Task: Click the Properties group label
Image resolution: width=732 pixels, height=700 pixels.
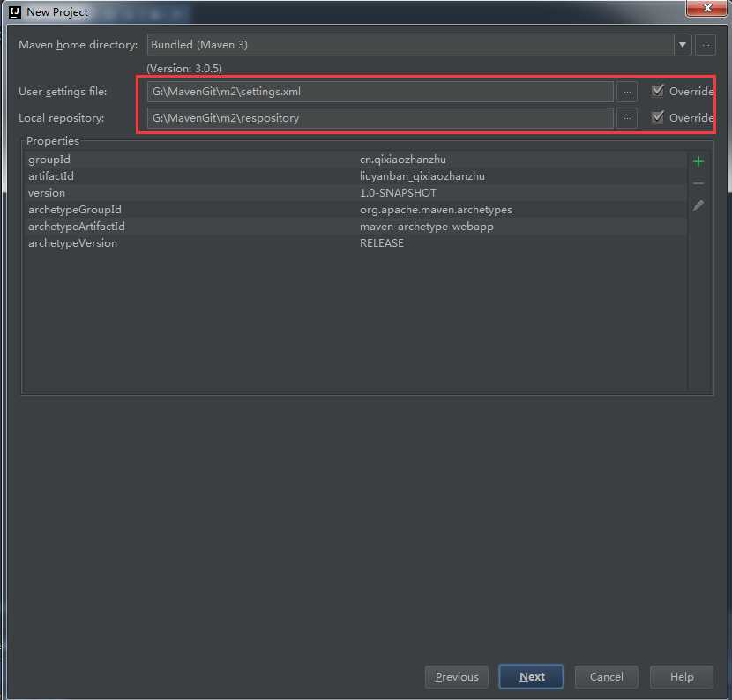Action: [x=53, y=141]
